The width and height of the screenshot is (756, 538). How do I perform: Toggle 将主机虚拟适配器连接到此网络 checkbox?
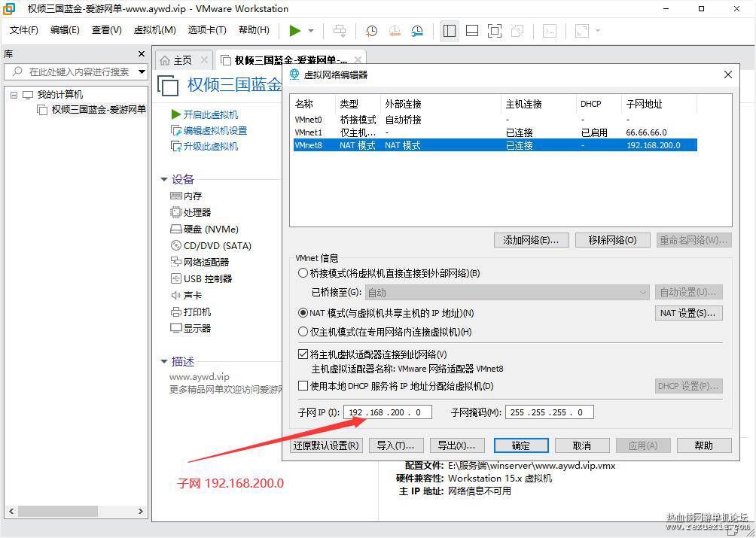tap(303, 354)
